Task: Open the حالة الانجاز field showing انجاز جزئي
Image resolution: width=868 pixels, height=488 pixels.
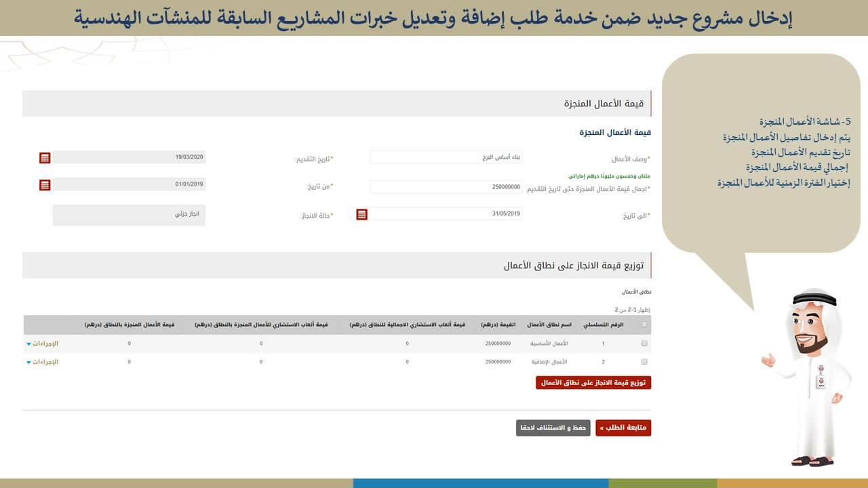Action: 129,215
